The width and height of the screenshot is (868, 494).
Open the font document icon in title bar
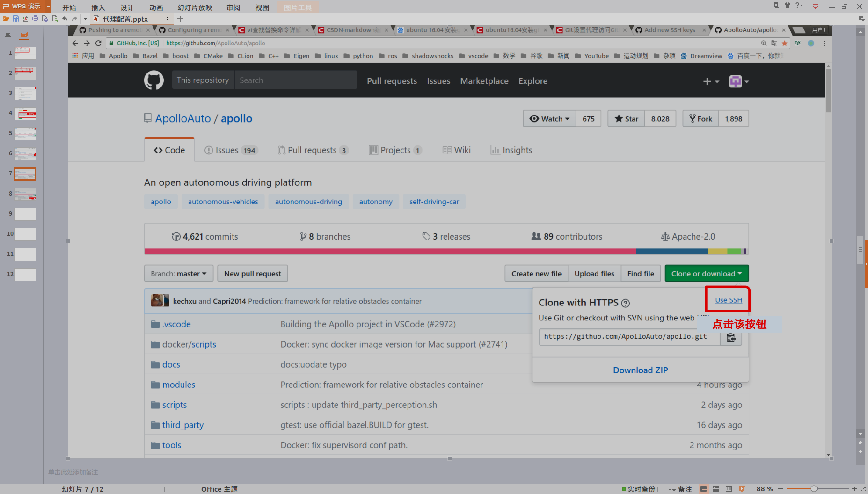tap(776, 6)
